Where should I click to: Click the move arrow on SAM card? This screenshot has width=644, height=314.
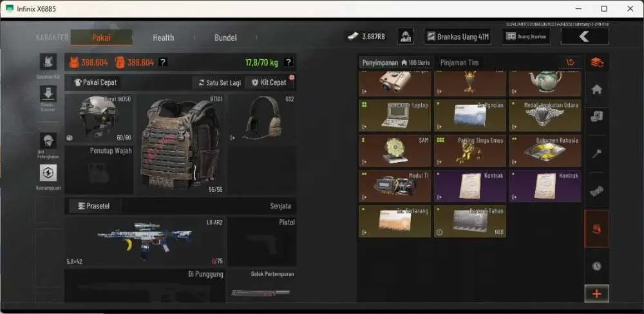[364, 162]
